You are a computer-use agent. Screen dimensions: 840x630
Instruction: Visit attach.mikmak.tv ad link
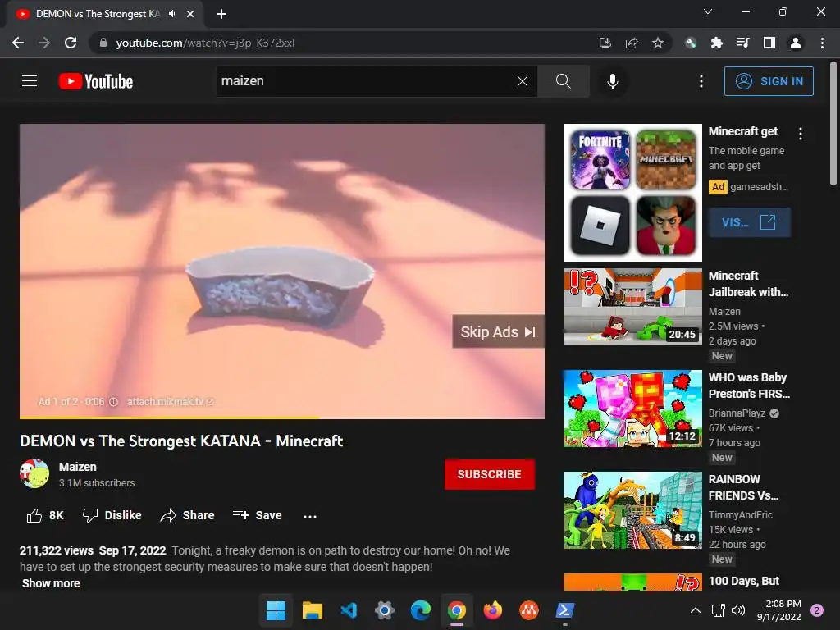point(170,402)
